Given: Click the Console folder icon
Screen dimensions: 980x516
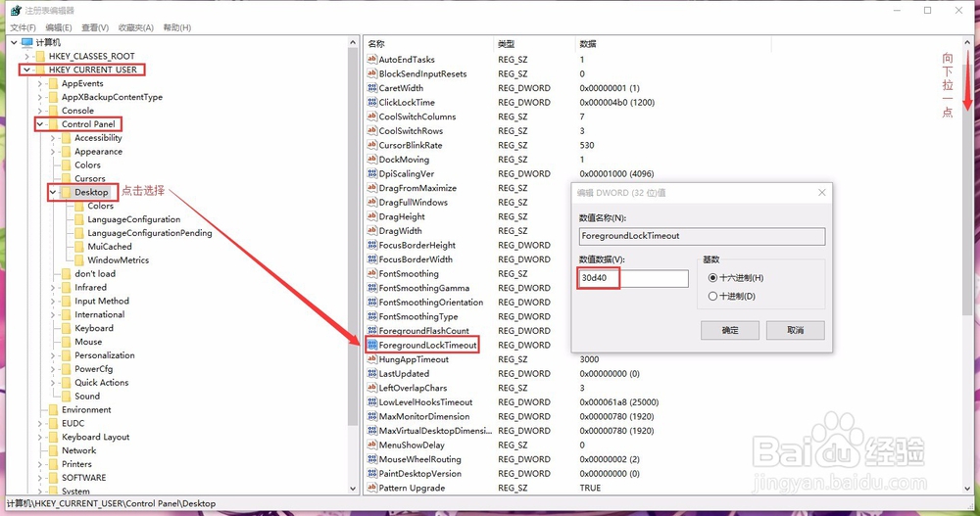Looking at the screenshot, I should (53, 111).
